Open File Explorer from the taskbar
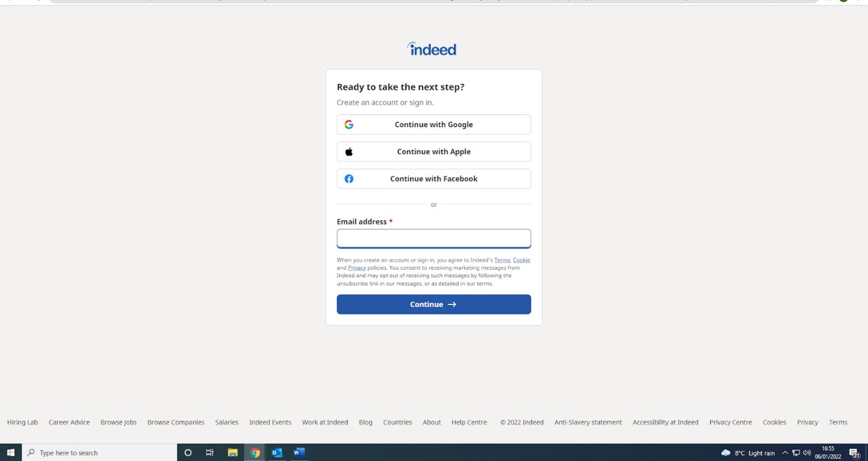The height and width of the screenshot is (461, 868). coord(233,453)
